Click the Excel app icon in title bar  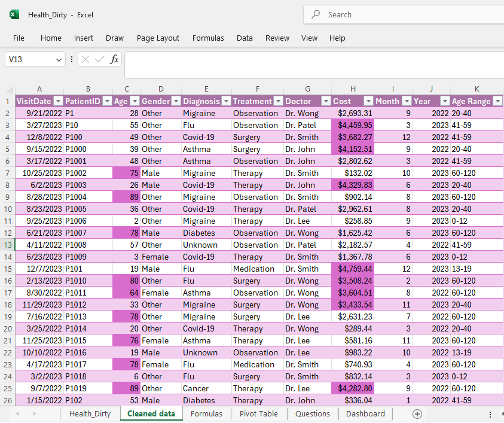pyautogui.click(x=14, y=14)
